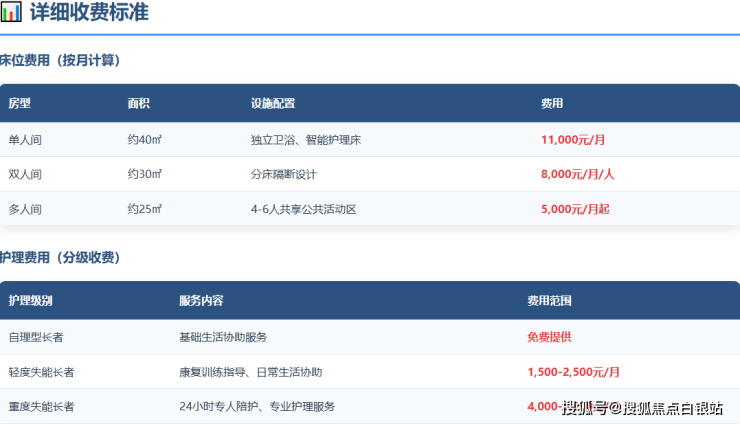This screenshot has width=740, height=424.
Task: Select the 8,000元/月/人 price
Action: click(577, 174)
